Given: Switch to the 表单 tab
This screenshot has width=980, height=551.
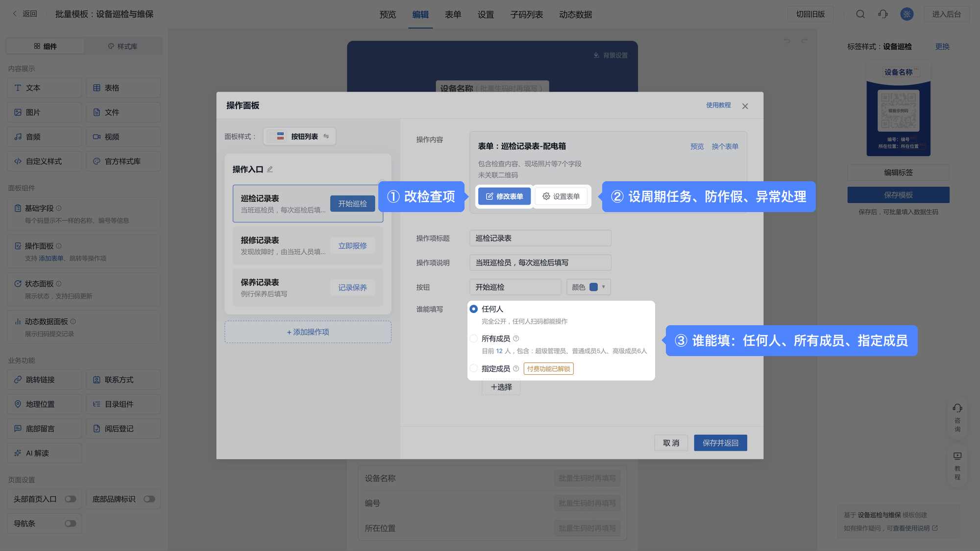Looking at the screenshot, I should pyautogui.click(x=453, y=15).
